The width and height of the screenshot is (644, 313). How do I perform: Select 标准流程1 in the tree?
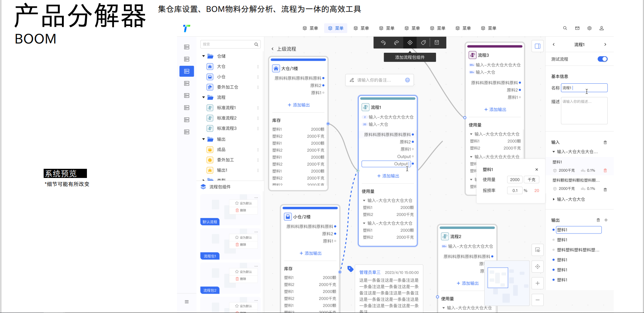tap(226, 108)
